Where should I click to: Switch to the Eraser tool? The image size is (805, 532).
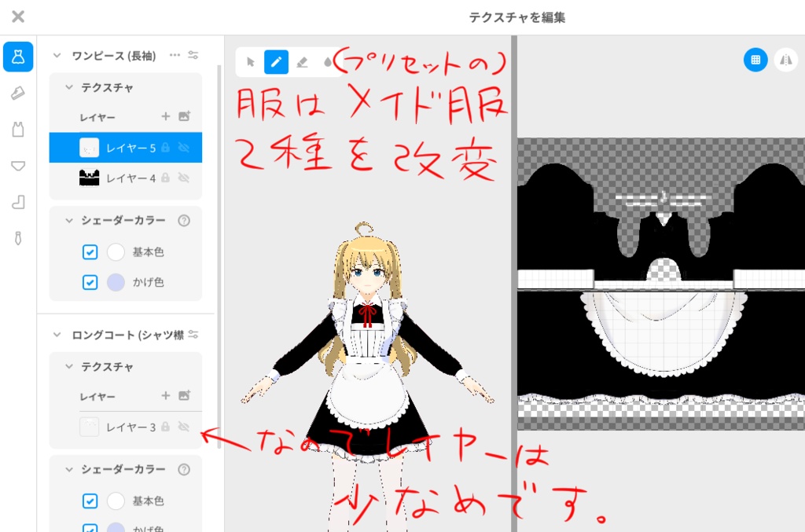coord(303,61)
